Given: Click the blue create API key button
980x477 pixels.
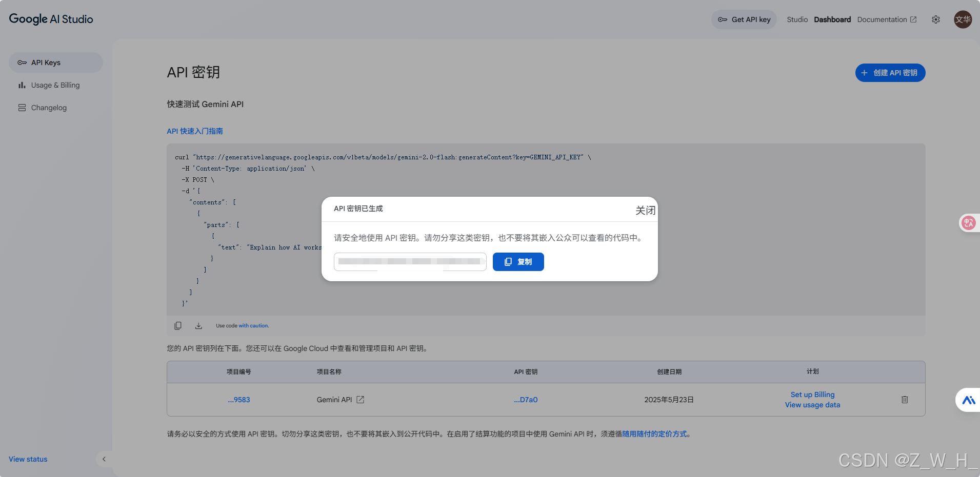Looking at the screenshot, I should [890, 73].
